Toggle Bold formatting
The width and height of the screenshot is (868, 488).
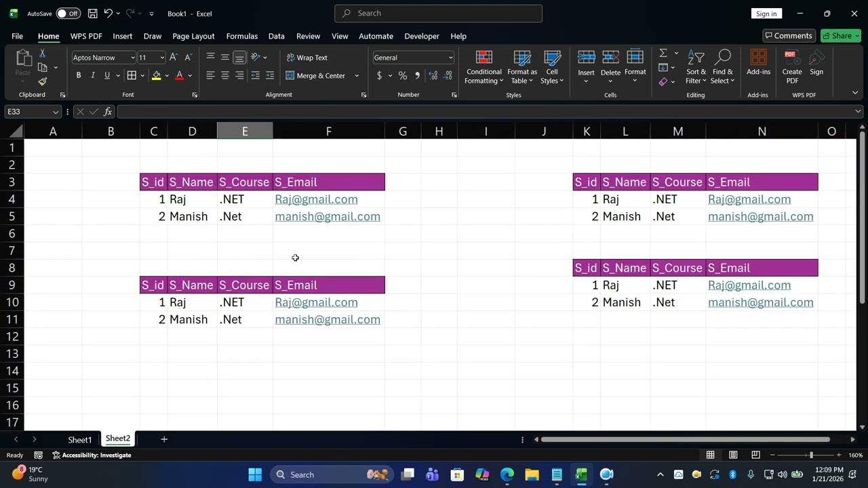79,75
